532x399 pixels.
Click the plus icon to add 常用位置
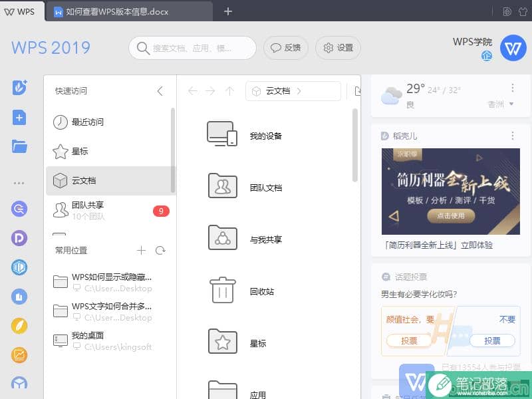click(141, 251)
